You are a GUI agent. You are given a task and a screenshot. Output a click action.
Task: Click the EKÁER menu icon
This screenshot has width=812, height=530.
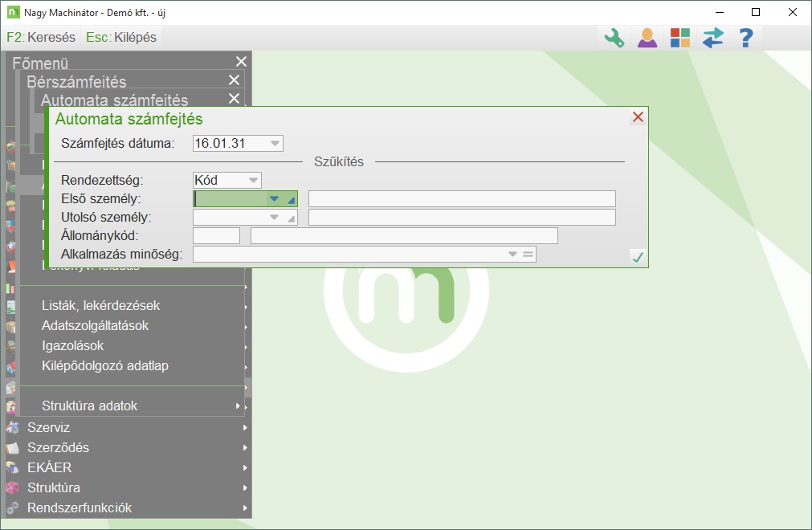pos(12,468)
